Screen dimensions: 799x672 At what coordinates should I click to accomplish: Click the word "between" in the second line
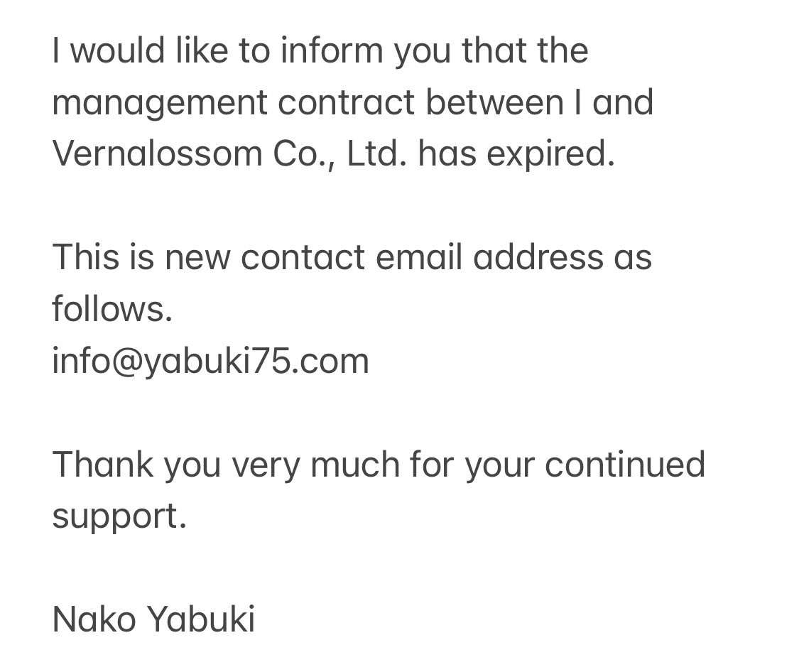494,102
